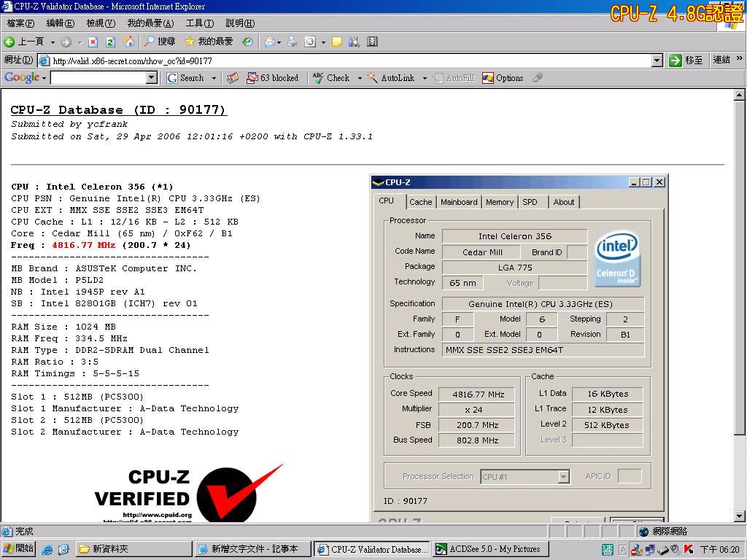747x560 pixels.
Task: Click the Google toolbar news icon
Action: pyautogui.click(x=233, y=77)
